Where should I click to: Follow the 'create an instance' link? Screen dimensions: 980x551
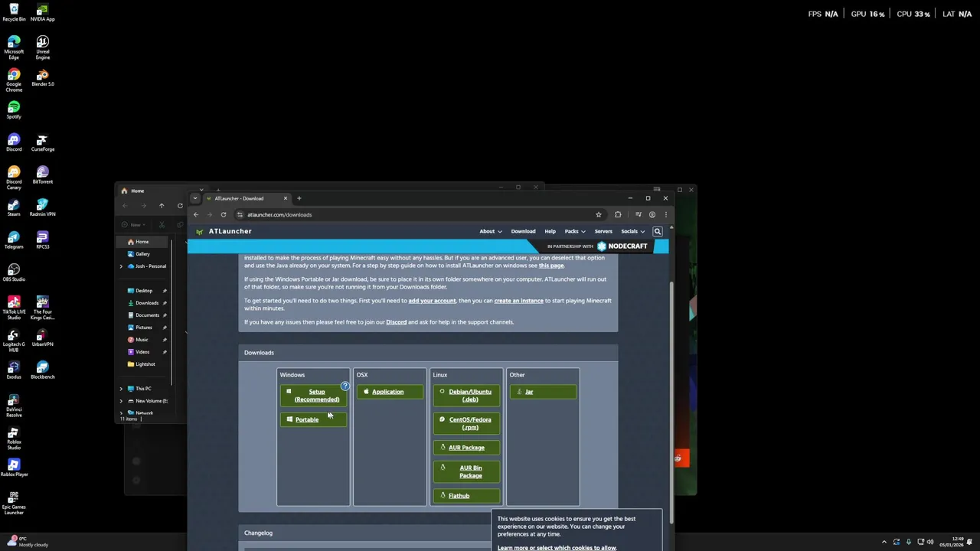pyautogui.click(x=518, y=301)
